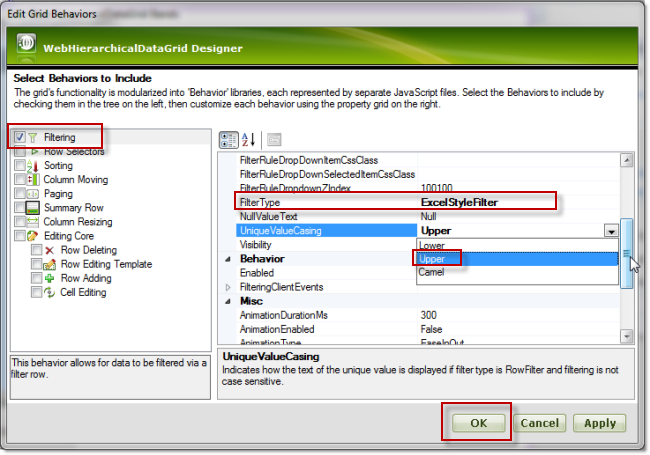Click the Apply button
Image resolution: width=650 pixels, height=455 pixels.
[600, 423]
